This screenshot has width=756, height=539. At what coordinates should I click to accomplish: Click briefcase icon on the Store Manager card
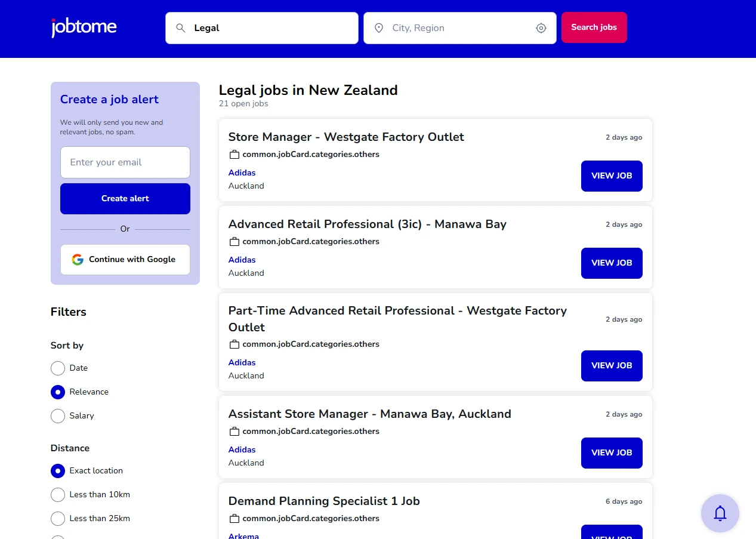pyautogui.click(x=234, y=155)
